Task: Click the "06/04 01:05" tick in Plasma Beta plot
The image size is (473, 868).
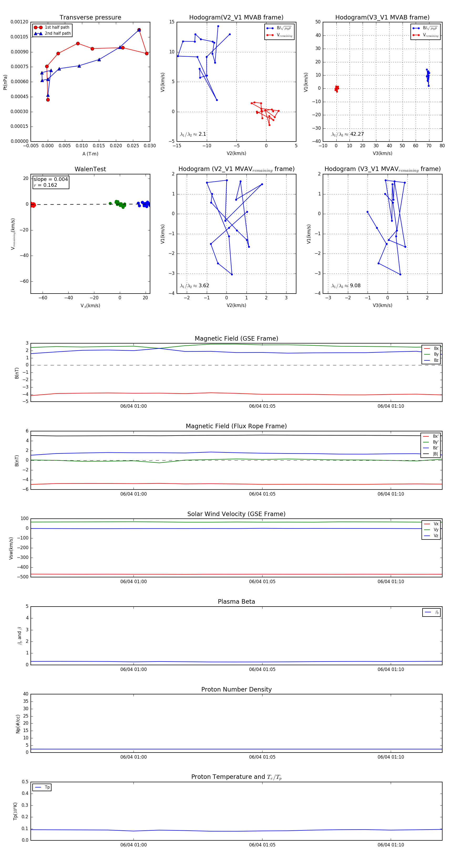Action: (x=262, y=669)
